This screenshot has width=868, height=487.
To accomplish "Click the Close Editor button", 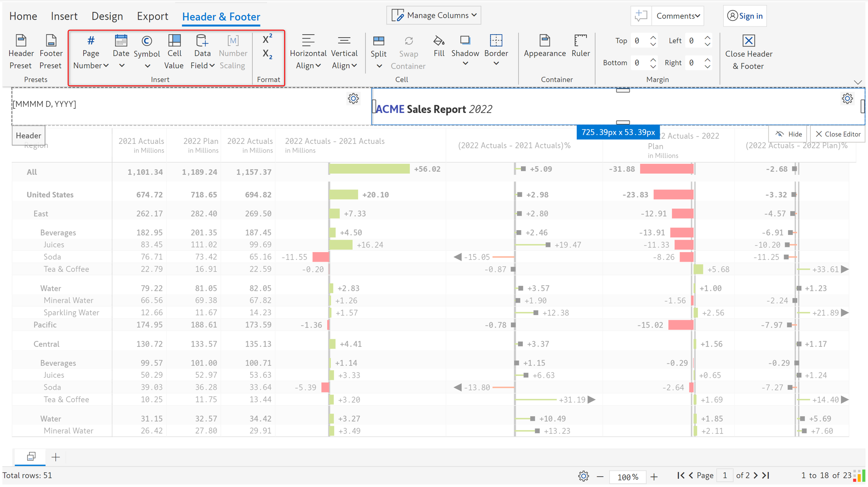I will tap(838, 134).
